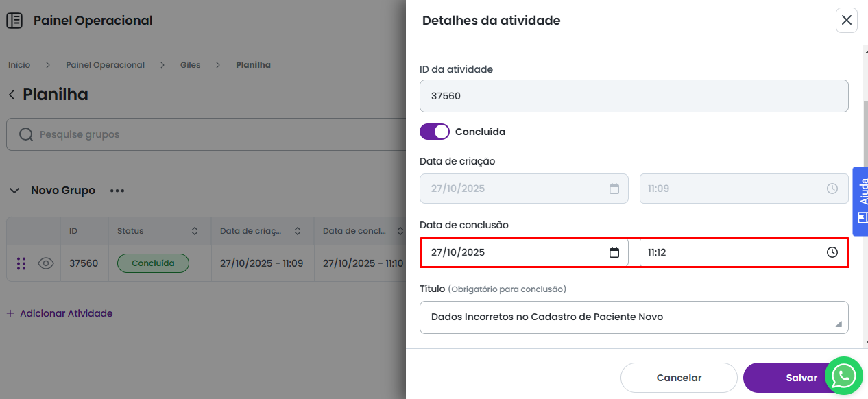Viewport: 868px width, 399px height.
Task: Click the eye icon on row 37560
Action: click(46, 263)
